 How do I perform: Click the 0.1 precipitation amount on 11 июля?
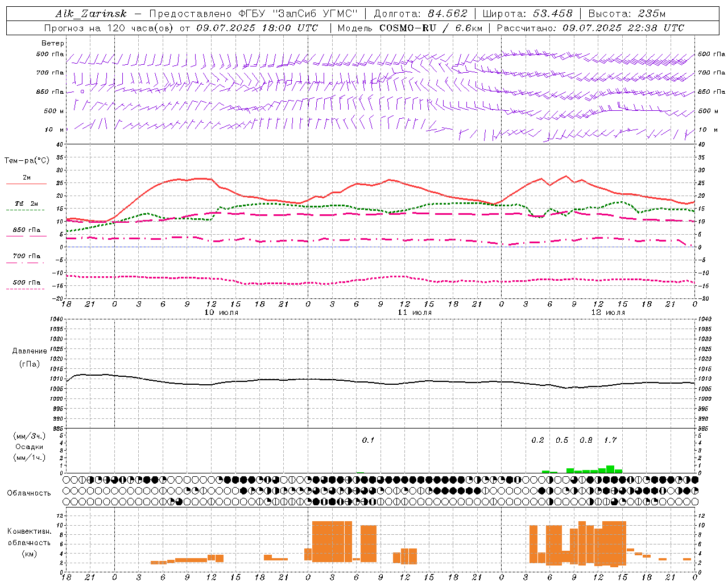[x=369, y=440]
